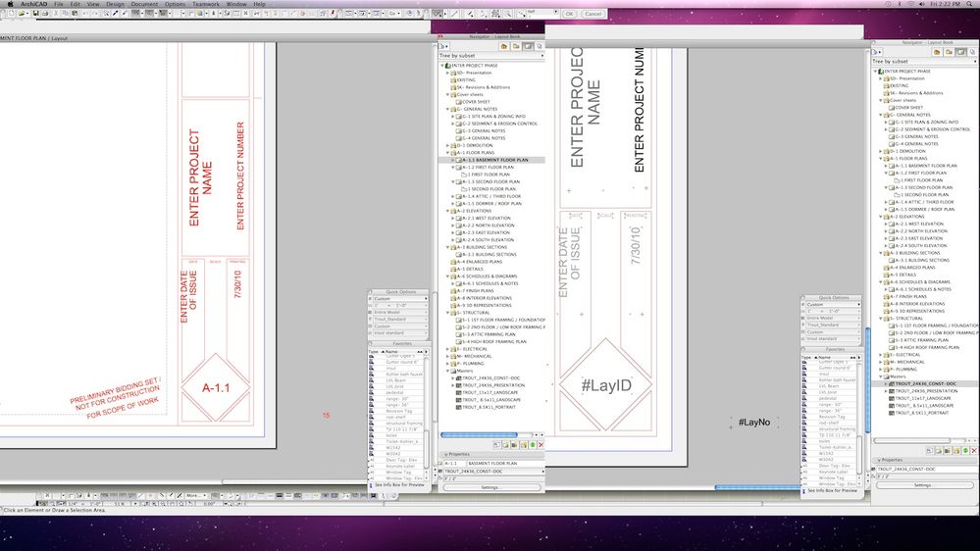Open 'Tree by subset' dropdown in left Navigator
The image size is (980, 551).
pyautogui.click(x=491, y=56)
